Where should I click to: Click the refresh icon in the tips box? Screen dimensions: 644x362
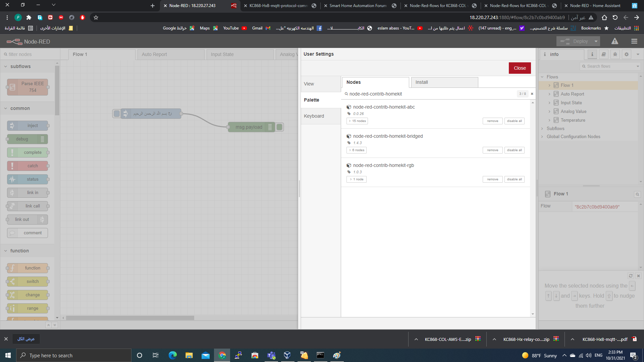(631, 276)
